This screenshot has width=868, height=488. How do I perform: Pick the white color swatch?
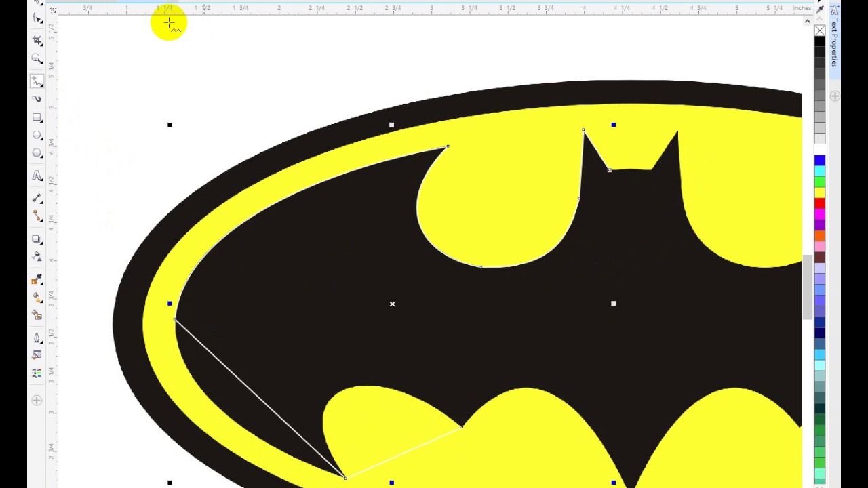pos(820,148)
